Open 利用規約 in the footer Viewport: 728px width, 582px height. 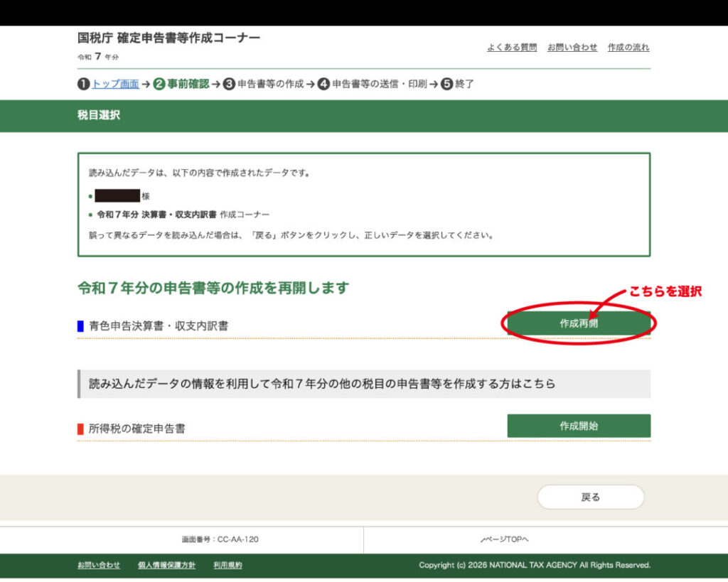[x=227, y=566]
